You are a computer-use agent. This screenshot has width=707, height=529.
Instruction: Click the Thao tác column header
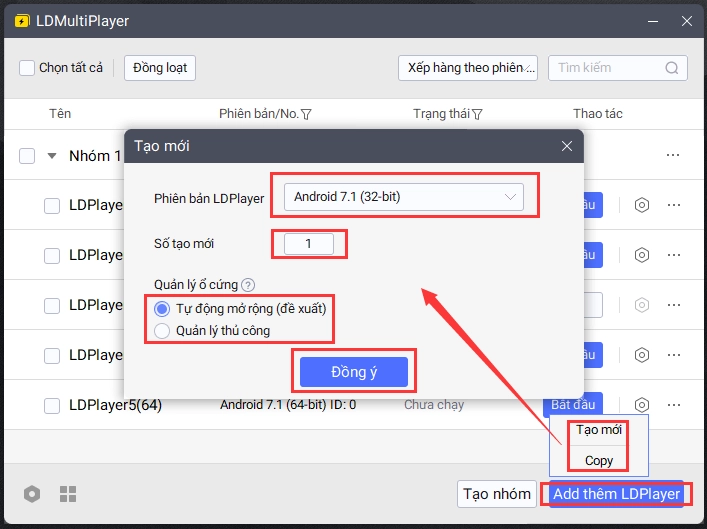pyautogui.click(x=597, y=114)
